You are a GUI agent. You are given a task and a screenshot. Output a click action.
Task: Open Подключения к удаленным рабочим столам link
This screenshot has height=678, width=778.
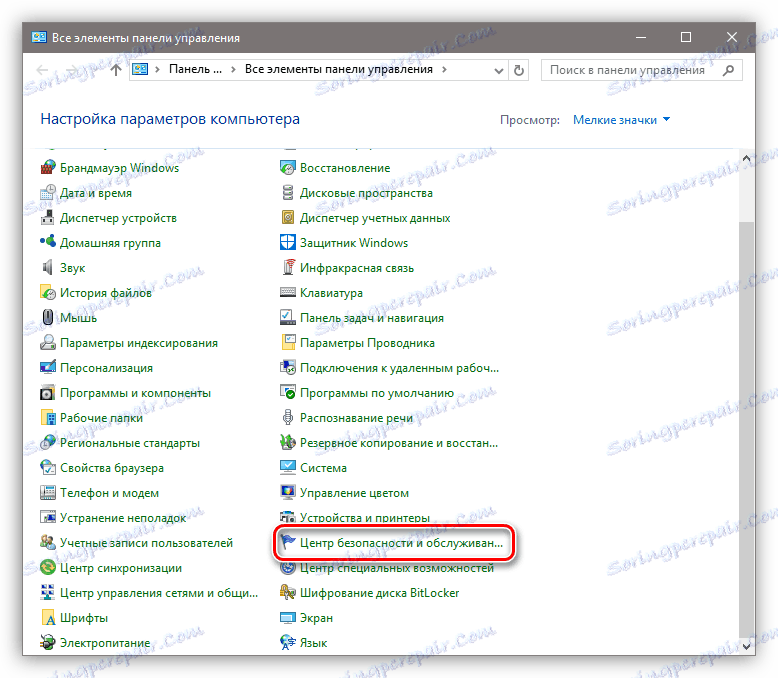pyautogui.click(x=399, y=368)
